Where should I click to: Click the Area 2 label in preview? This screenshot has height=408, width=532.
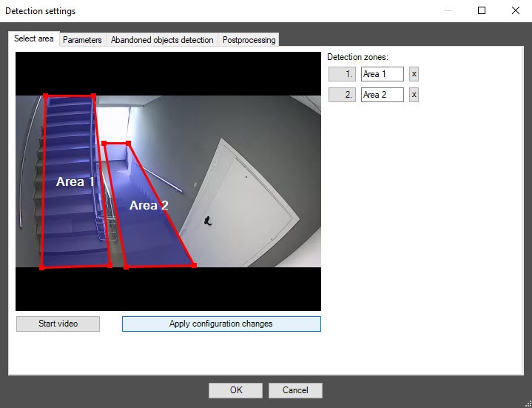(x=149, y=205)
